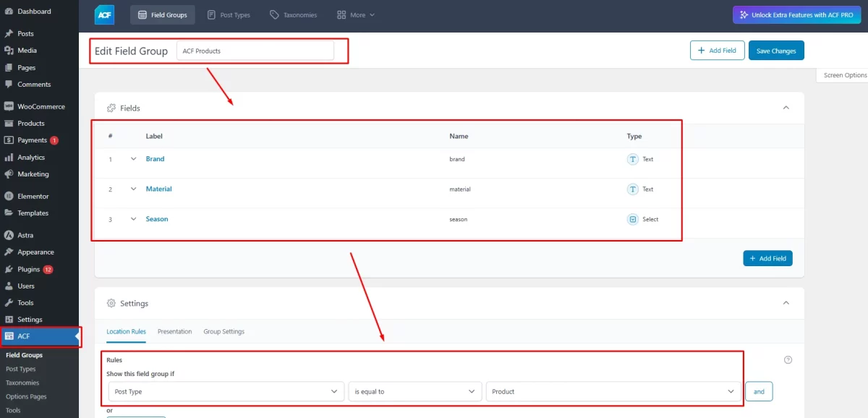Open the Post Type location rule dropdown
Viewport: 868px width, 418px height.
(x=224, y=391)
